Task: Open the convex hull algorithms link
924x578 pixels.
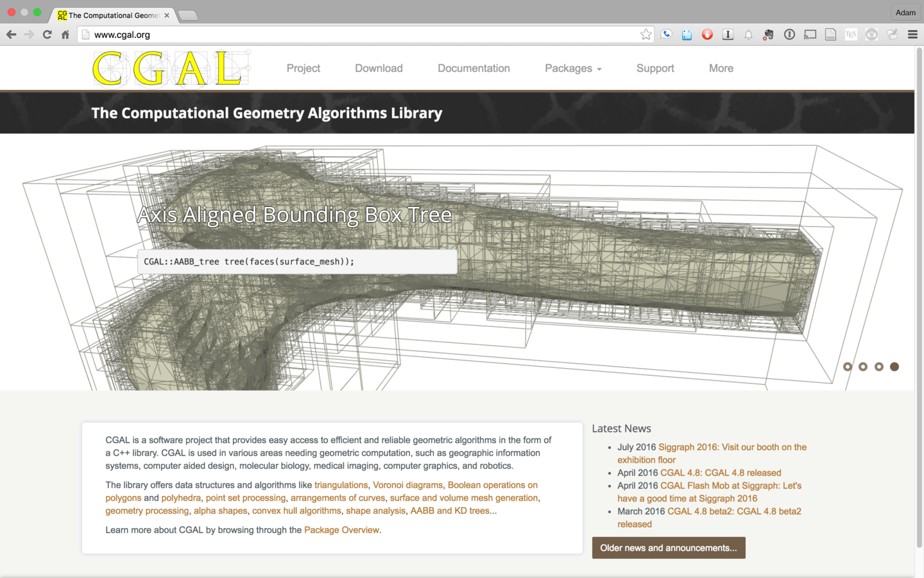Action: pos(296,511)
